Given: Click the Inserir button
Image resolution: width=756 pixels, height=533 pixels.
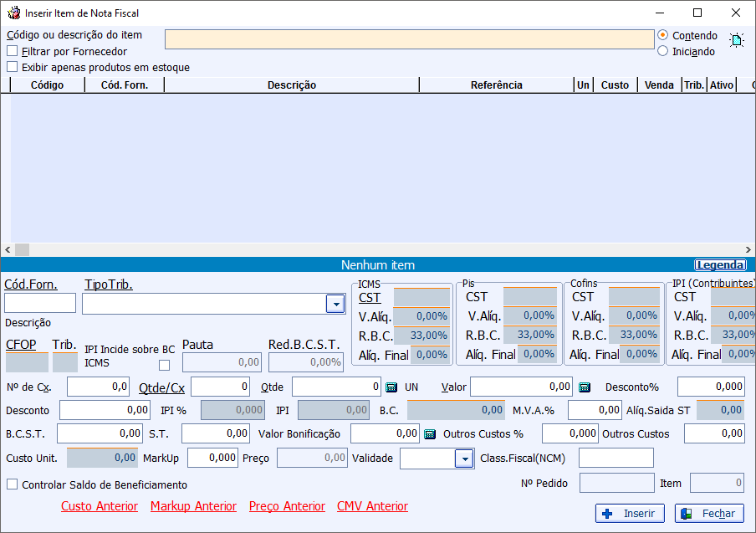Looking at the screenshot, I should (x=630, y=513).
